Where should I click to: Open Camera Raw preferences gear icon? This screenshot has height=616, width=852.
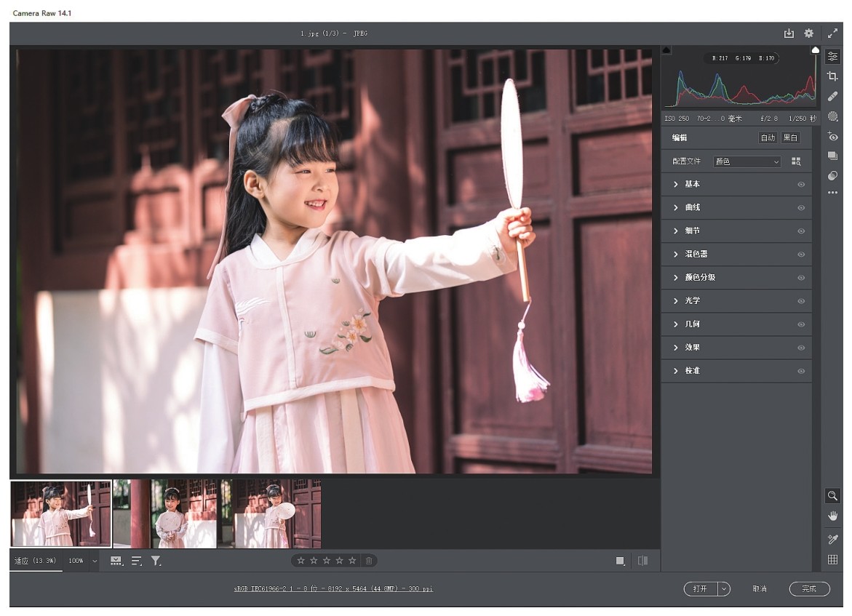click(x=808, y=33)
